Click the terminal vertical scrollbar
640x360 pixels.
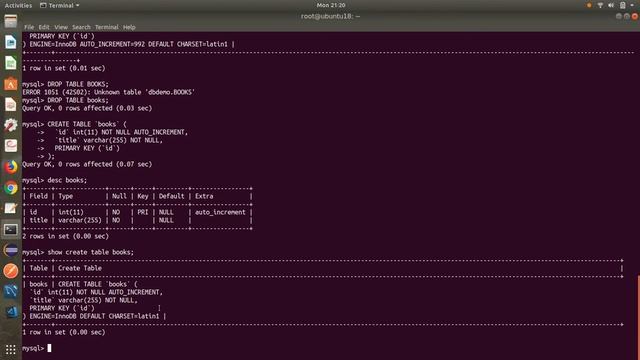(x=638, y=317)
